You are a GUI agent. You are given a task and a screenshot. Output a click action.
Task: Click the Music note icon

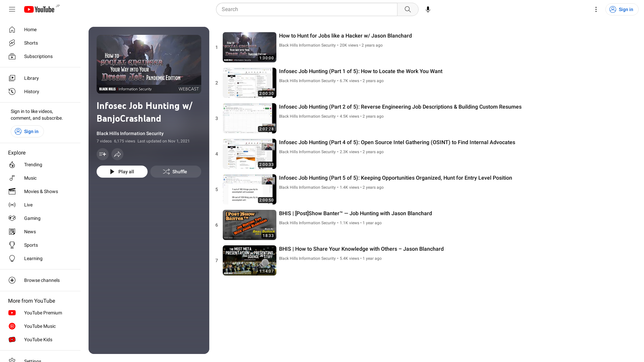click(12, 178)
